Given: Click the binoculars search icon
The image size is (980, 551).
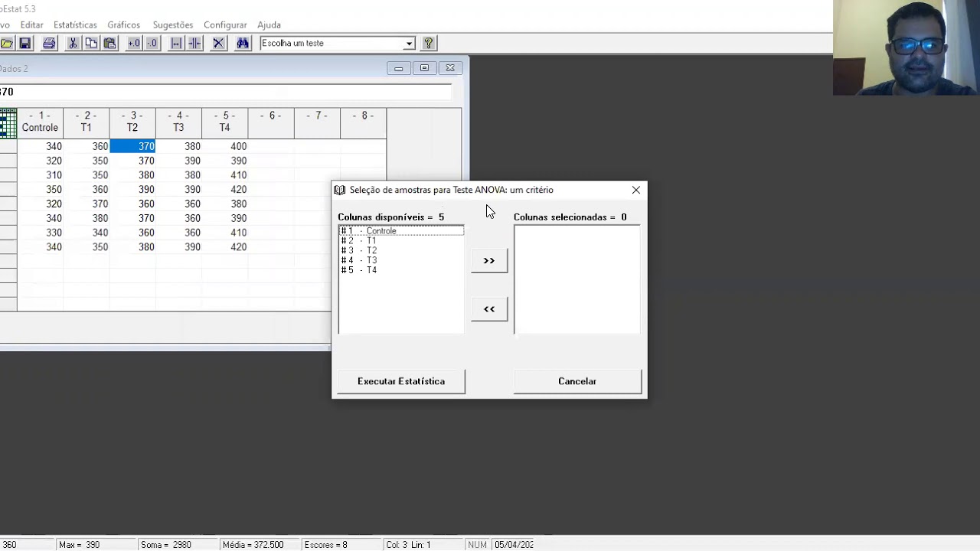Looking at the screenshot, I should [x=243, y=44].
